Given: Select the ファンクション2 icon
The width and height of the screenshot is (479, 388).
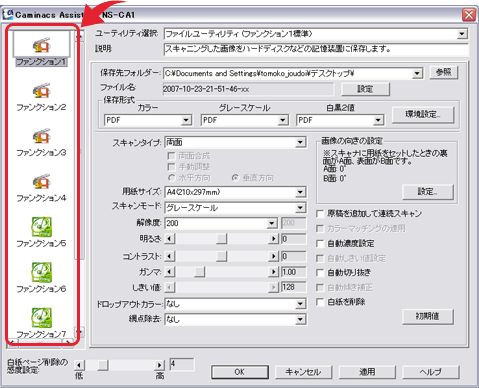Looking at the screenshot, I should pos(41,91).
